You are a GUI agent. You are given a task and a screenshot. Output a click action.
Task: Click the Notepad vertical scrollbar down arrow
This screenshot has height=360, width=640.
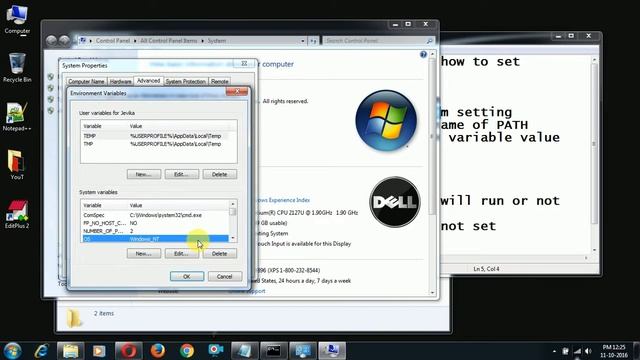[594, 250]
